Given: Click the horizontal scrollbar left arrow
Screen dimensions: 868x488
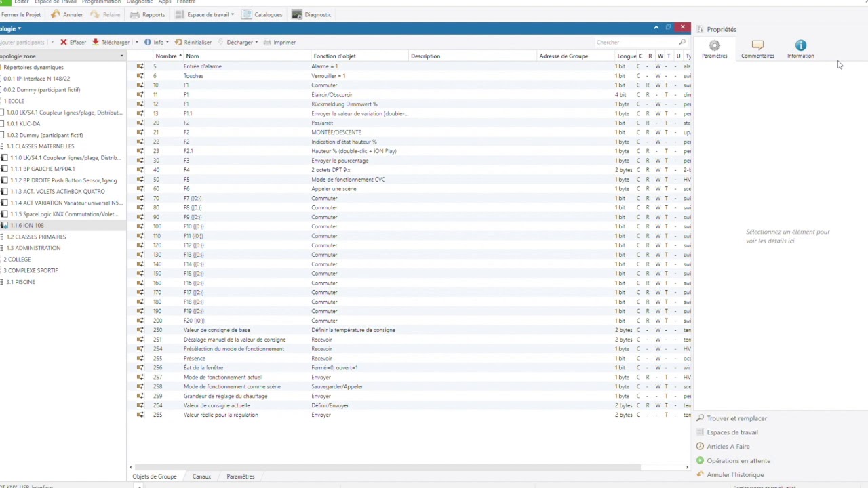Looking at the screenshot, I should (x=132, y=467).
